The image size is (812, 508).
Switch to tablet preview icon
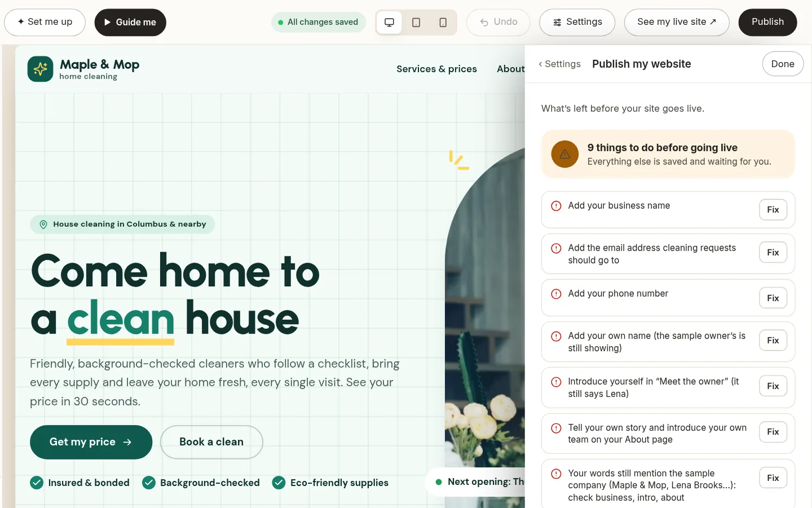pyautogui.click(x=416, y=23)
